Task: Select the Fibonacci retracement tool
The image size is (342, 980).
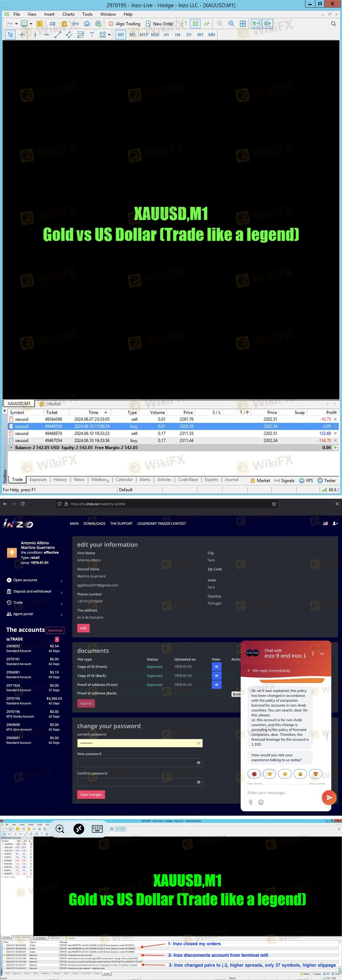Action: coord(81,35)
